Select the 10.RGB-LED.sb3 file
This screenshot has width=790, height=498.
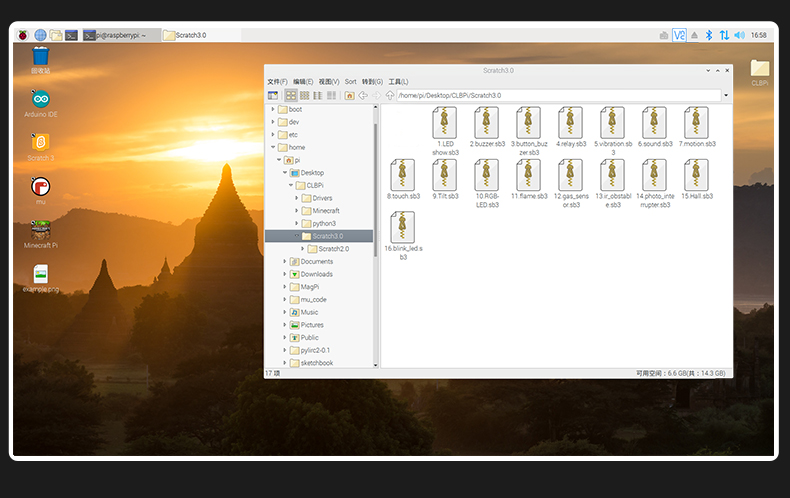tap(486, 175)
